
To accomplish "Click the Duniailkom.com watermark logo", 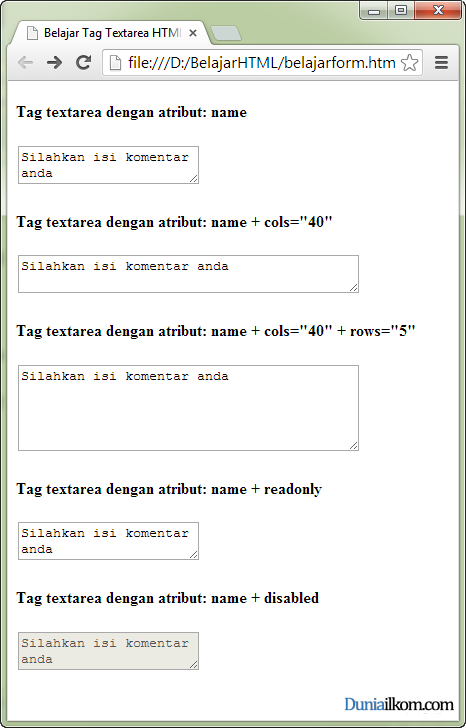I will (399, 704).
